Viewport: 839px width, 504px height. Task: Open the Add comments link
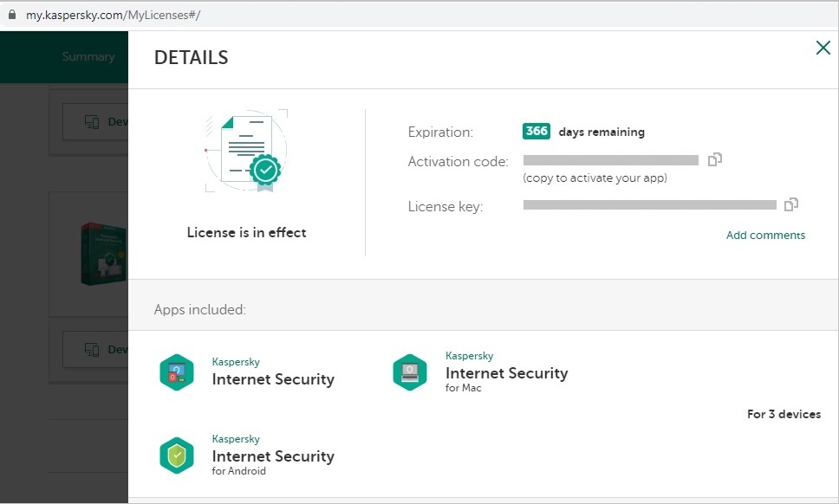(765, 235)
